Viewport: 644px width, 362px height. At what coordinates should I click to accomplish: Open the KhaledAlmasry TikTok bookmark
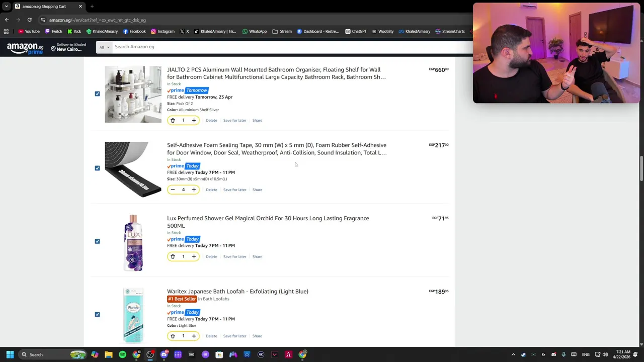click(x=214, y=31)
